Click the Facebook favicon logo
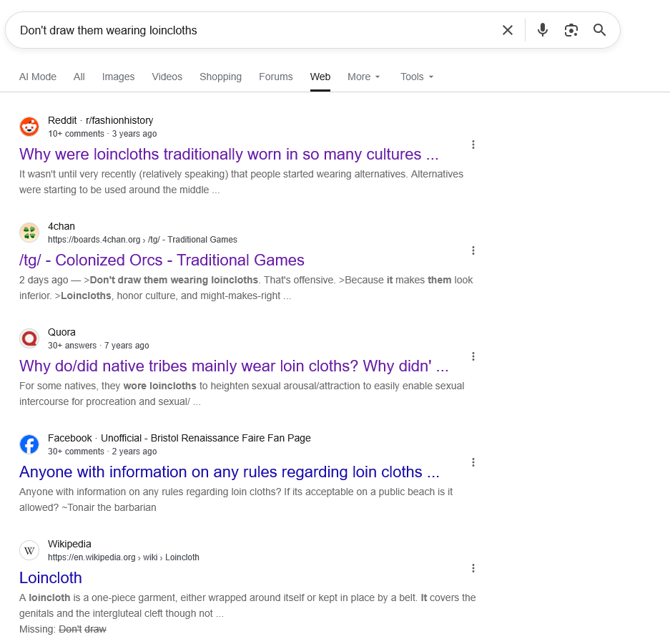 [x=29, y=444]
